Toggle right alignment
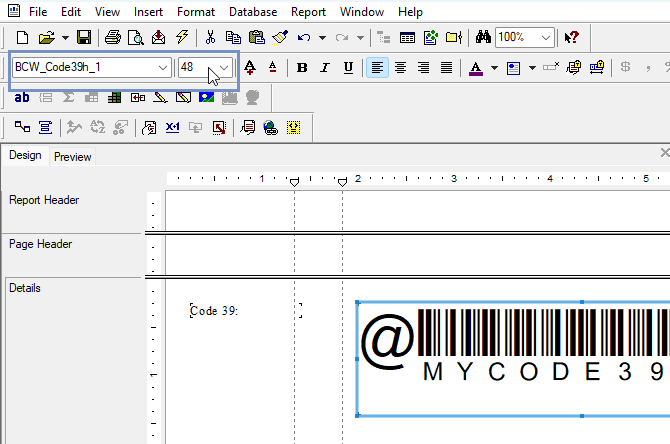The height and width of the screenshot is (444, 670). [x=423, y=68]
